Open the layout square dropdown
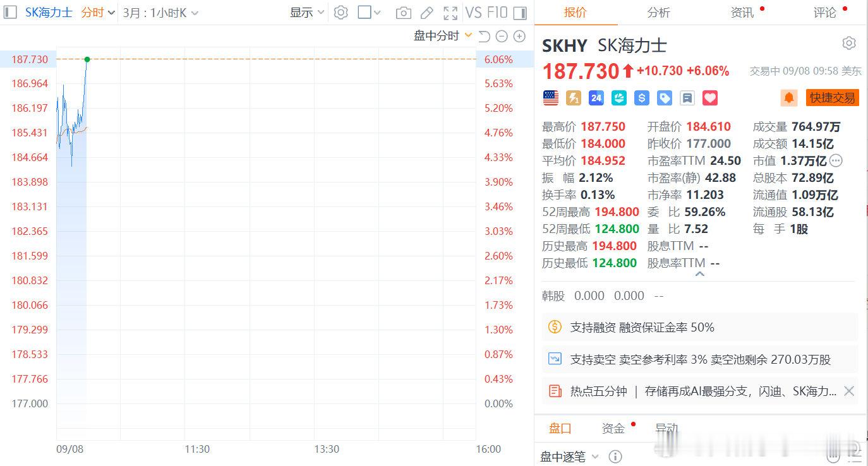 [370, 13]
